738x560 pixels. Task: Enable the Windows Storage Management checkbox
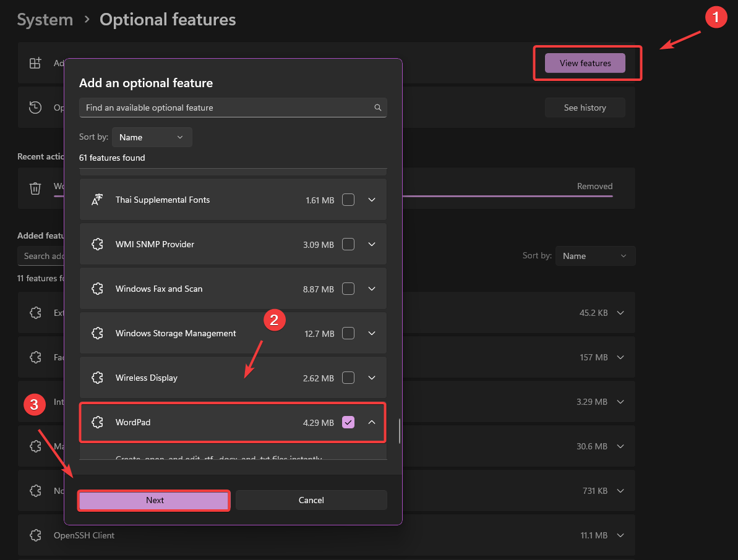[x=348, y=333]
